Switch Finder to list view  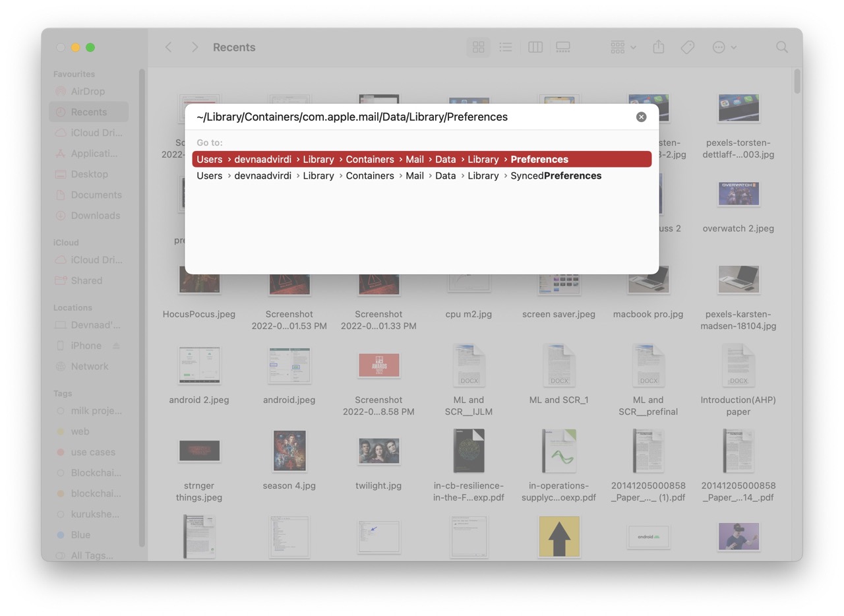coord(505,47)
